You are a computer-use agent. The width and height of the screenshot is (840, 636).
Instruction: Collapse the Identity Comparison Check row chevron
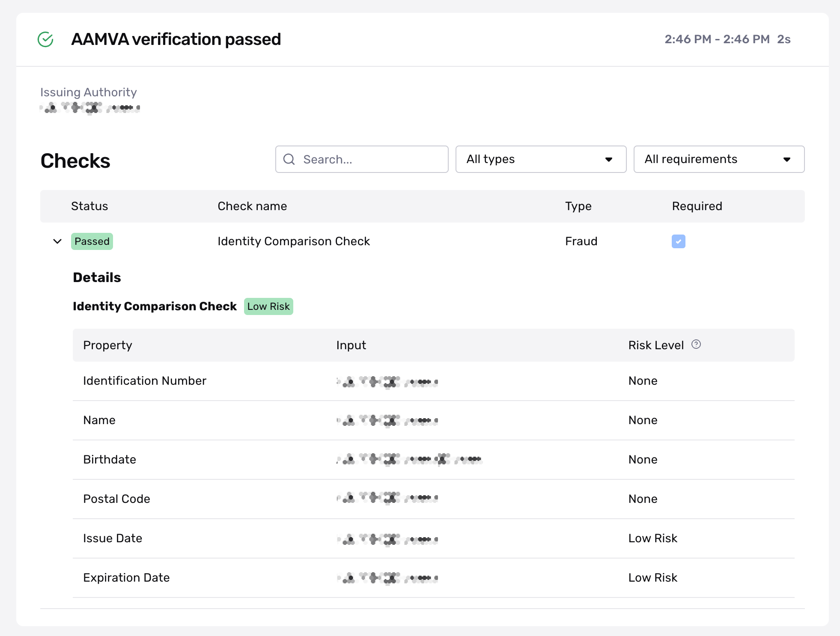click(x=57, y=241)
